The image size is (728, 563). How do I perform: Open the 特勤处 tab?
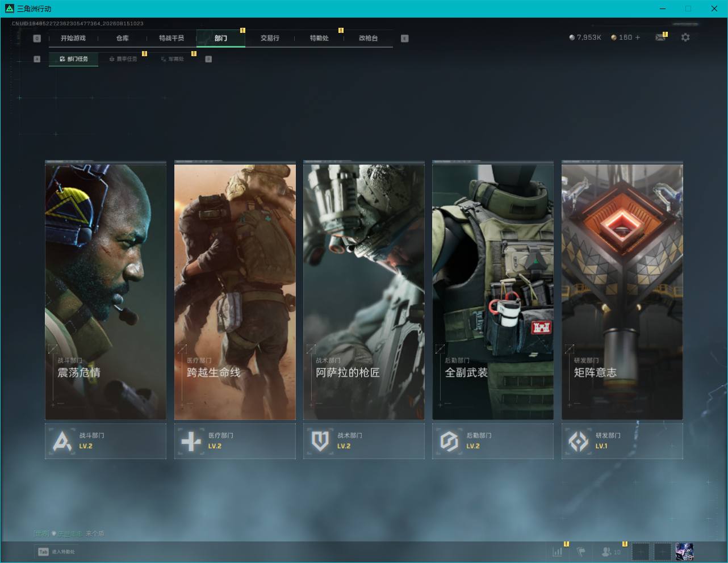click(319, 38)
